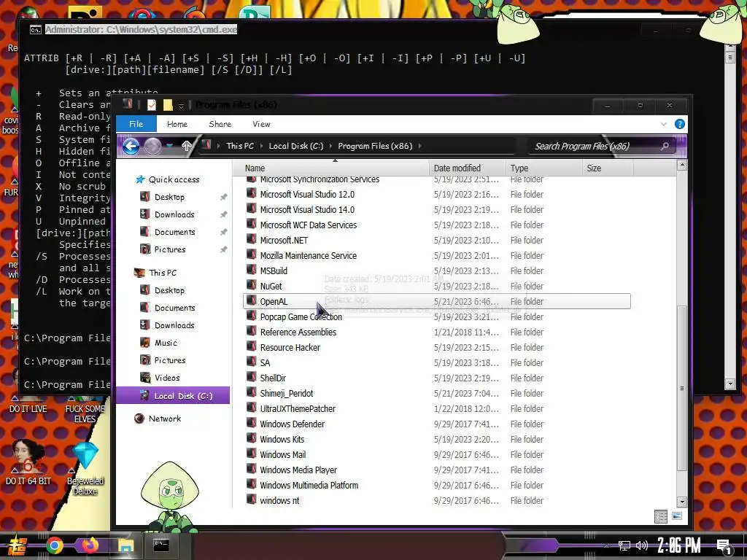Select Music under This PC
Viewport: 747px width, 560px height.
point(166,343)
